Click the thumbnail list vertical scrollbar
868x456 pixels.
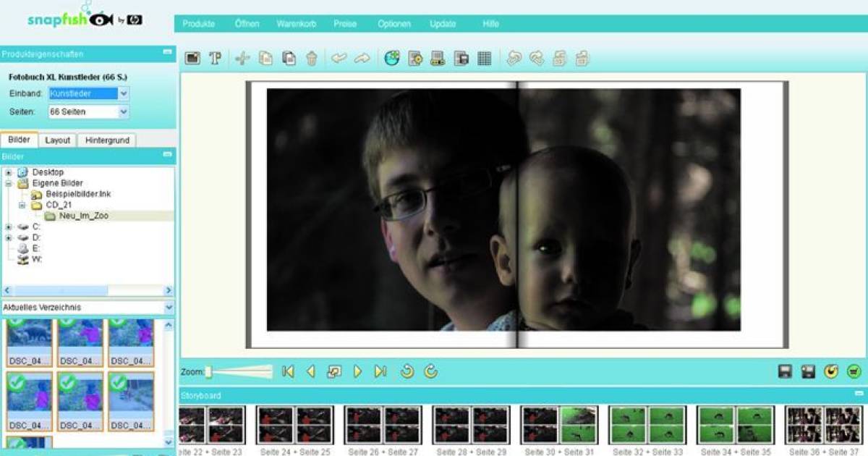click(x=169, y=384)
